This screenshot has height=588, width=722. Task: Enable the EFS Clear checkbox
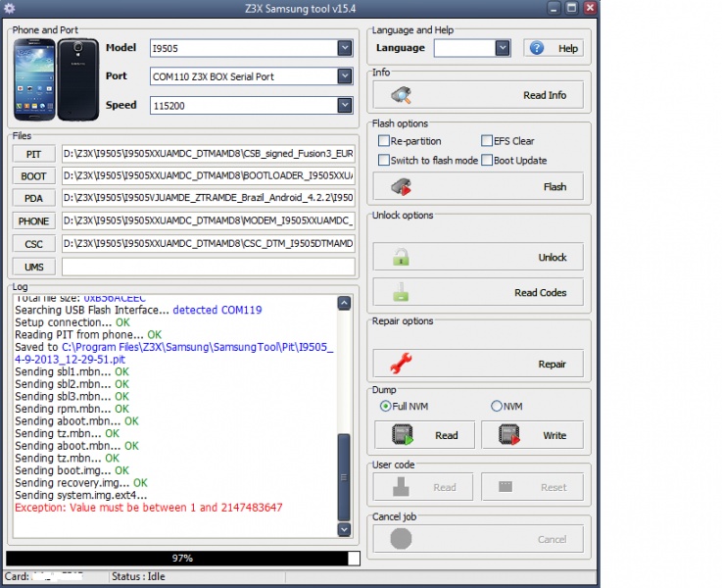(487, 140)
